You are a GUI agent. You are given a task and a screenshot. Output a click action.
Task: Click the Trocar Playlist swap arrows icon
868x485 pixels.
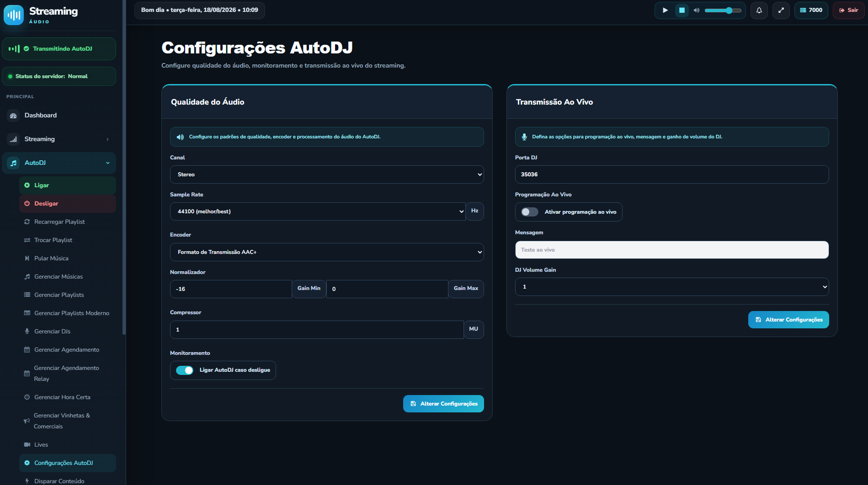click(x=27, y=240)
